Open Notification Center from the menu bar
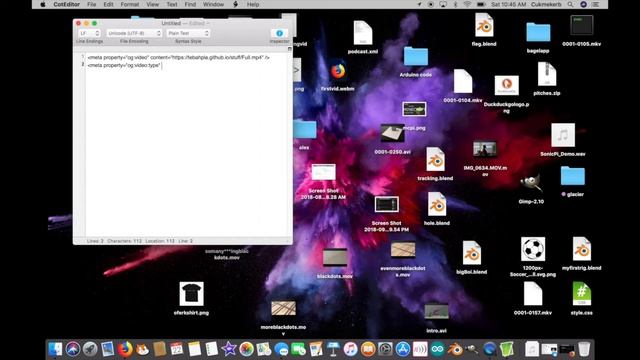 pos(596,4)
